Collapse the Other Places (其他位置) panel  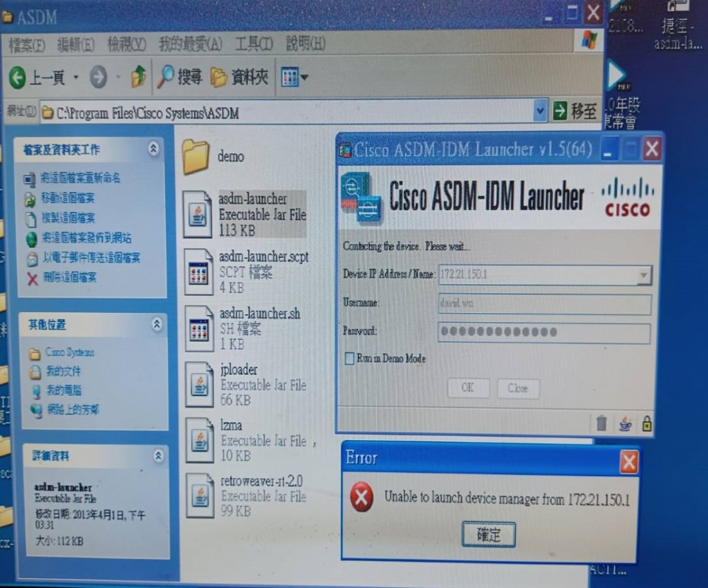coord(157,323)
